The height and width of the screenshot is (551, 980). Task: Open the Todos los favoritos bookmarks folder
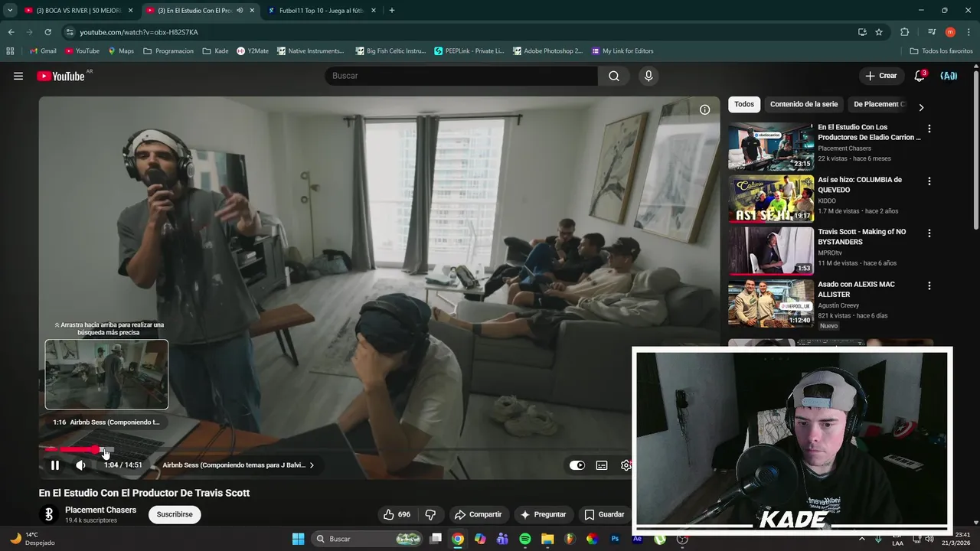tap(941, 51)
